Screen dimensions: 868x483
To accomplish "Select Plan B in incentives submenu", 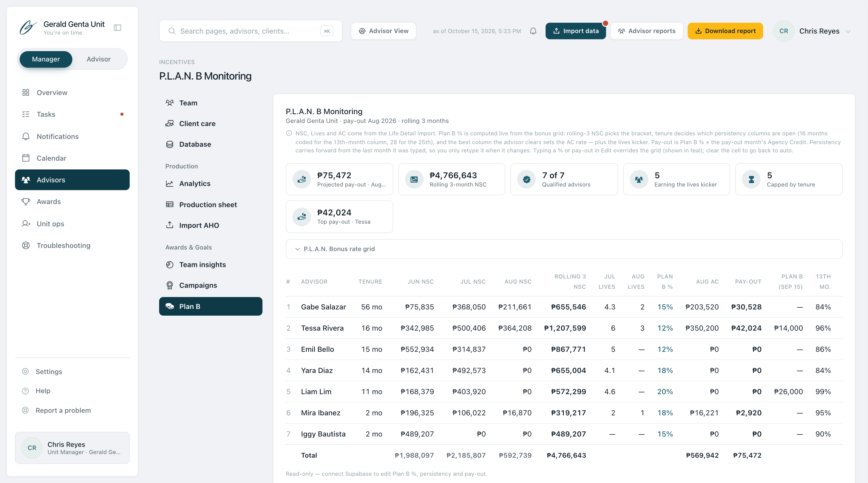I will tap(211, 307).
